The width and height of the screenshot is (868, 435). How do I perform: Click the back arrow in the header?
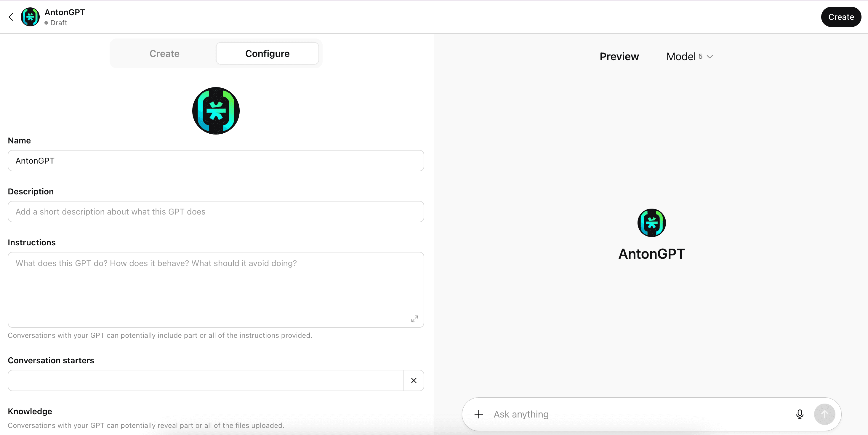(x=11, y=17)
